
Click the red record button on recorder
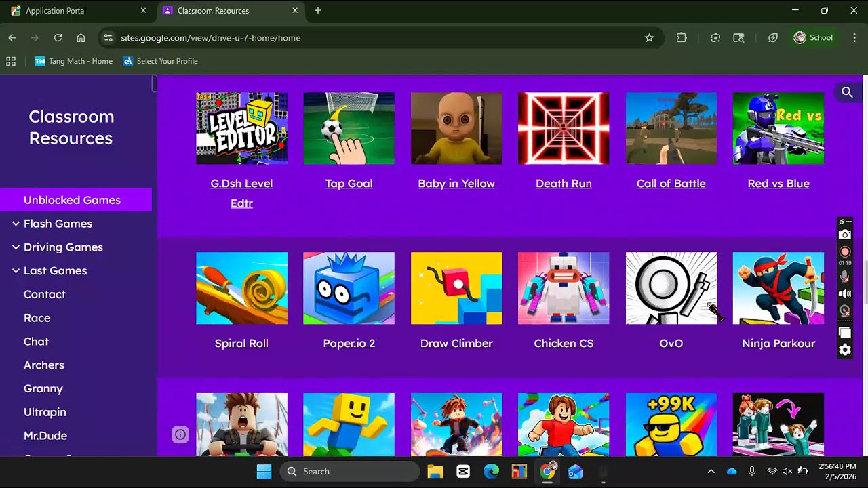[844, 251]
